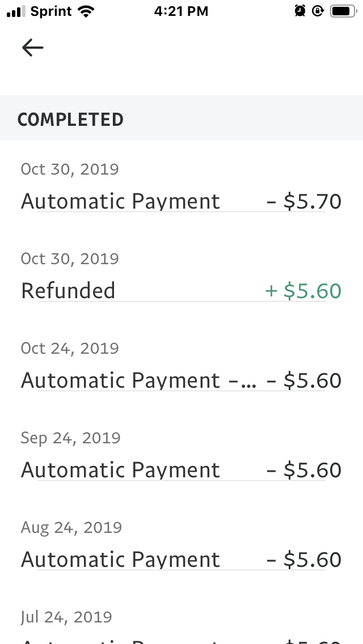
Task: Tap the Wi-Fi status icon
Action: [86, 11]
